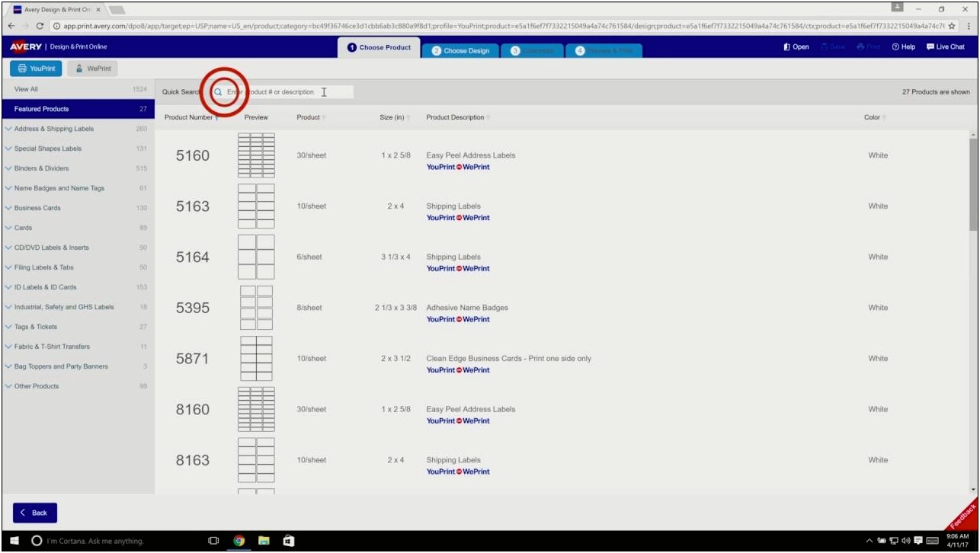Click the volume icon in tray
Viewport: 980px width, 553px height.
click(905, 541)
